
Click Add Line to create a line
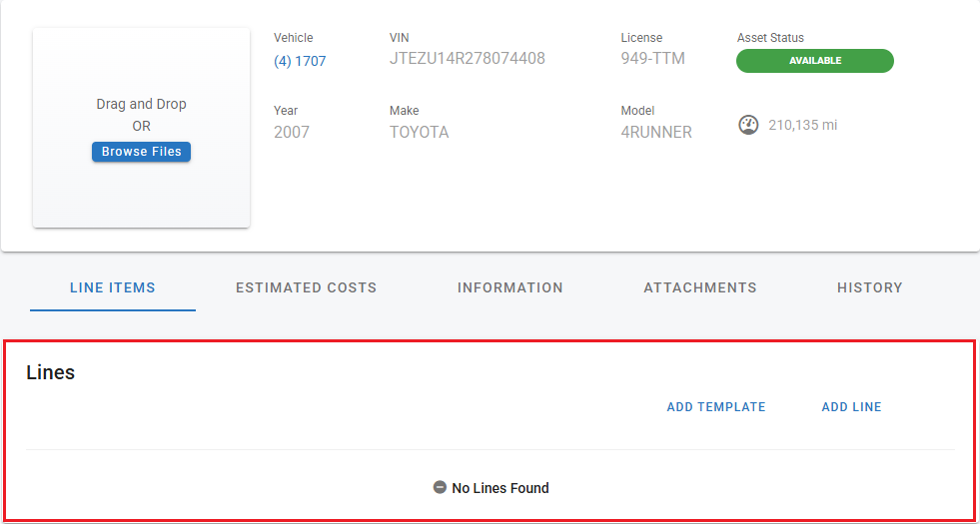[x=851, y=407]
